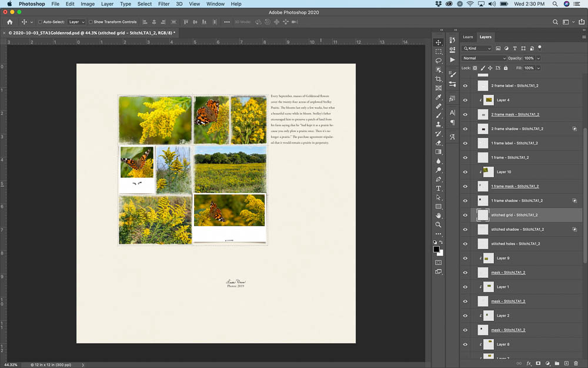Open the Filter menu
The image size is (588, 368).
(x=163, y=4)
